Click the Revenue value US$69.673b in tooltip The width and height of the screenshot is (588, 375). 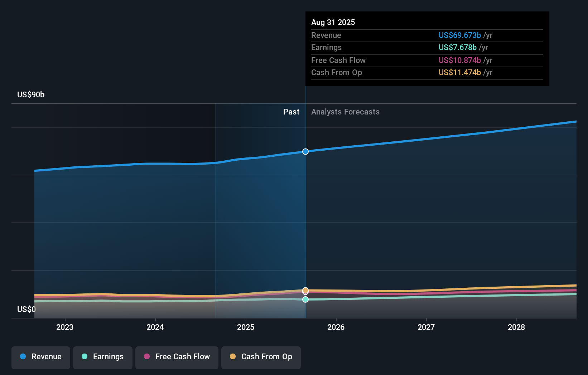[459, 35]
